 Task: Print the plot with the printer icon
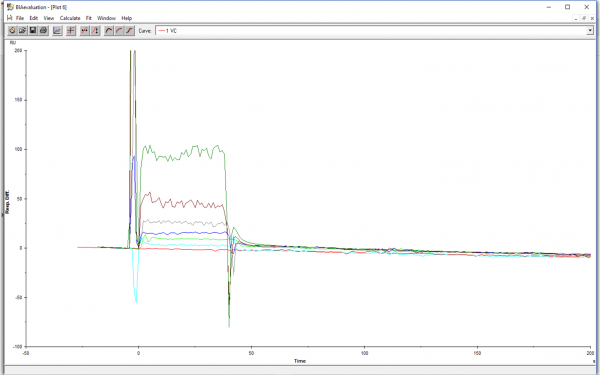pos(43,30)
